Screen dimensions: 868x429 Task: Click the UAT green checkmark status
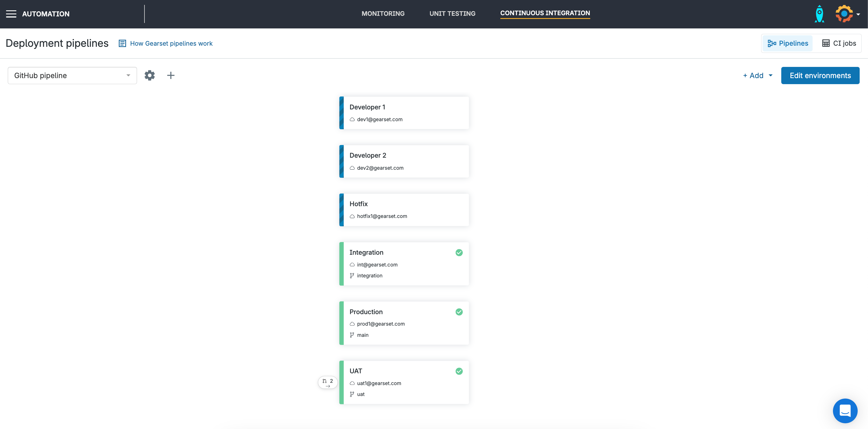click(459, 371)
